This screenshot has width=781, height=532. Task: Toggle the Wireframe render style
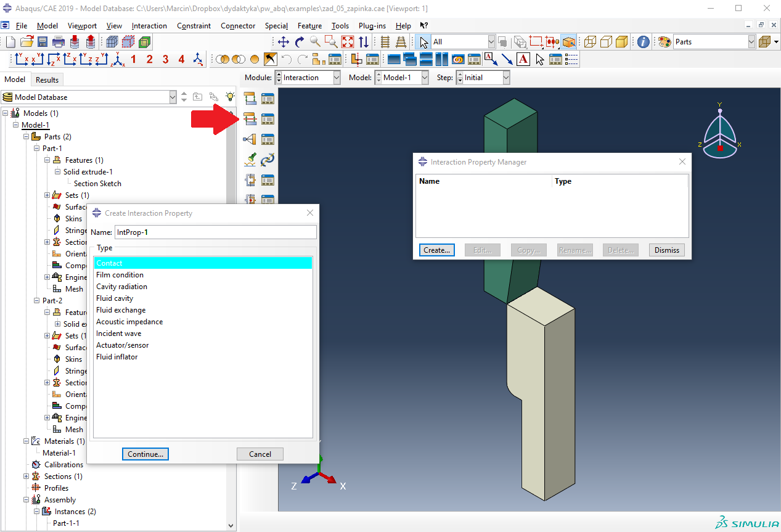(590, 42)
